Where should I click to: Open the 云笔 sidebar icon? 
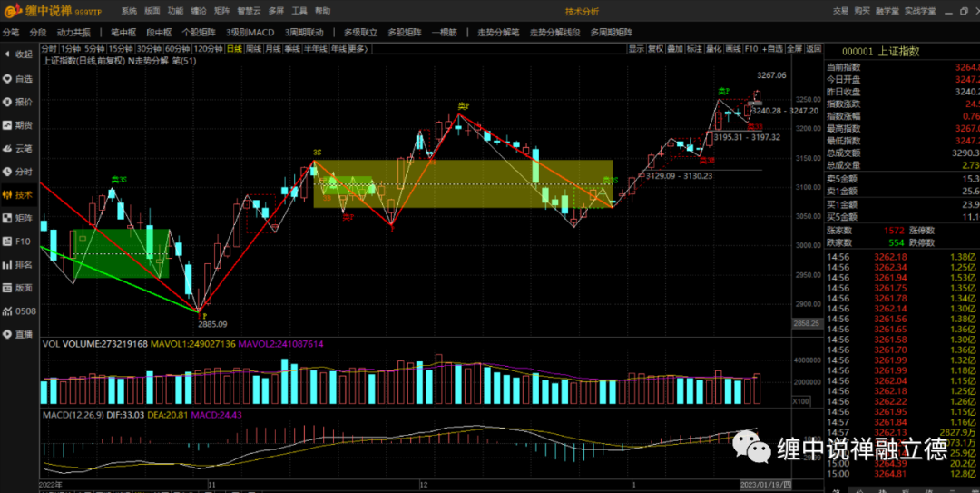[x=17, y=148]
